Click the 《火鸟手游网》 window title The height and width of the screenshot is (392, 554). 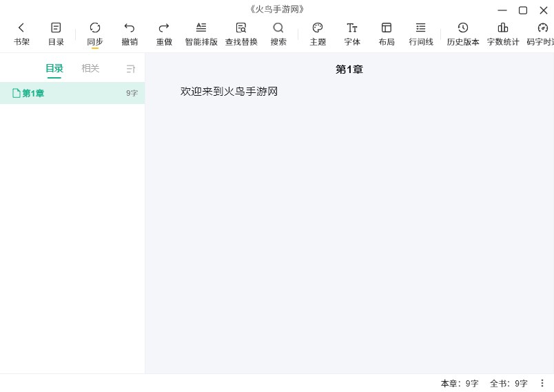(277, 9)
